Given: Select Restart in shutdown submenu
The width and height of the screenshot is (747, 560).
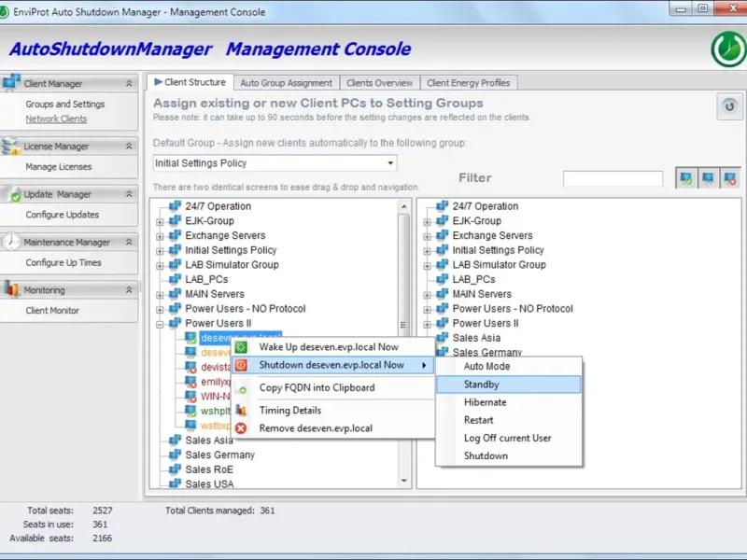Looking at the screenshot, I should click(x=509, y=420).
